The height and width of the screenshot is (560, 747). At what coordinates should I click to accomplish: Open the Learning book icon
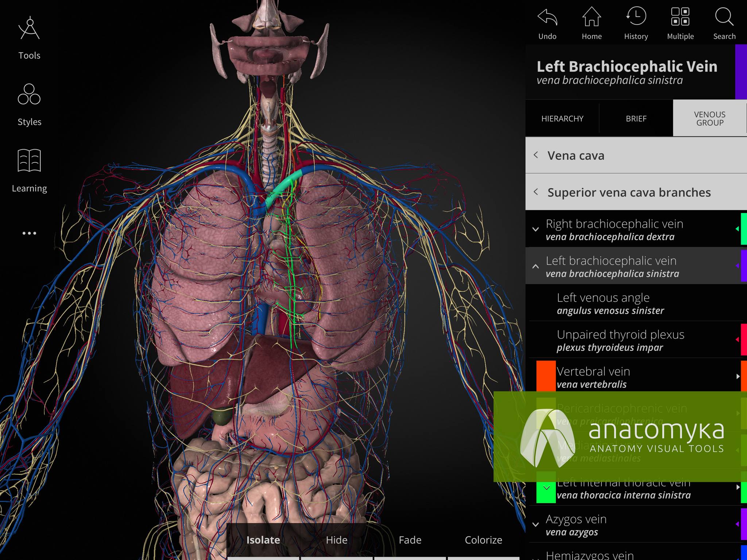(29, 160)
